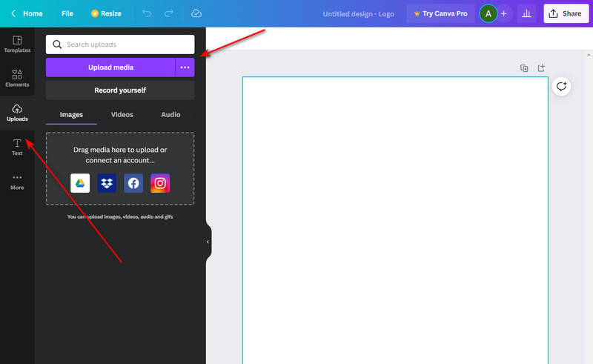Select the Text tool in sidebar
The image size is (593, 364).
[17, 146]
